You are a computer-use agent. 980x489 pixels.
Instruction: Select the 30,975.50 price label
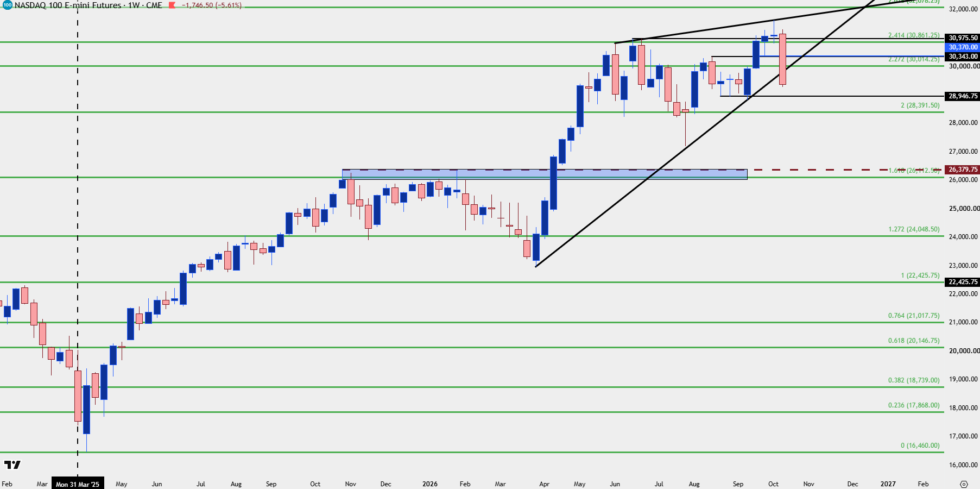(963, 38)
